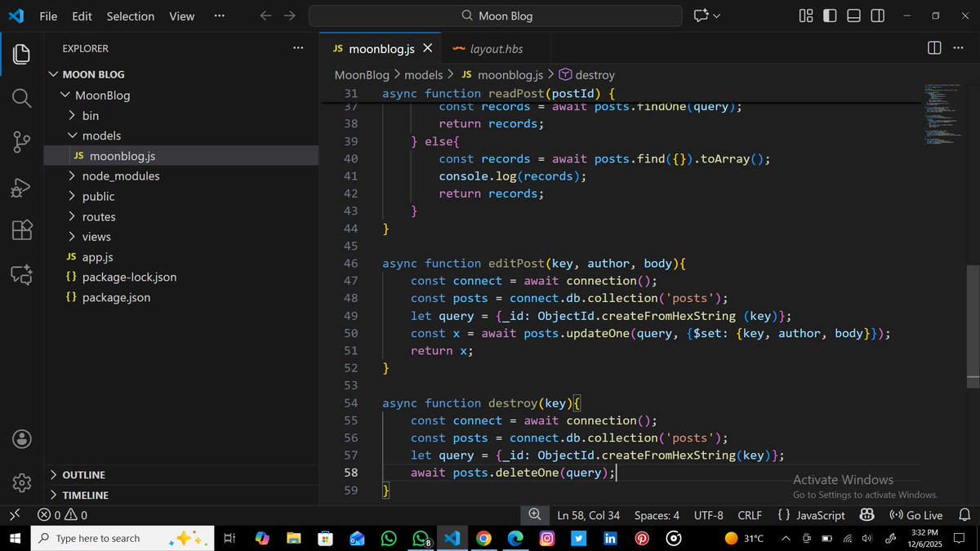
Task: Open the Extensions view
Action: point(22,230)
